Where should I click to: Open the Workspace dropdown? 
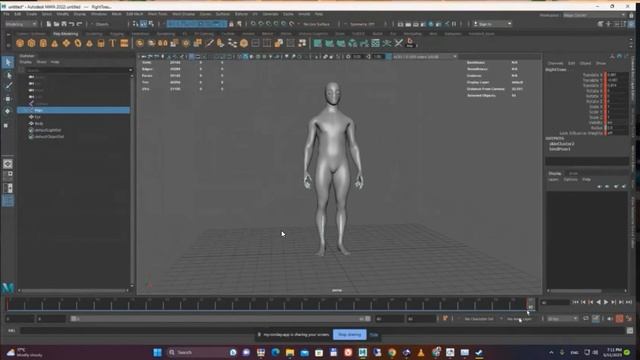pyautogui.click(x=594, y=16)
